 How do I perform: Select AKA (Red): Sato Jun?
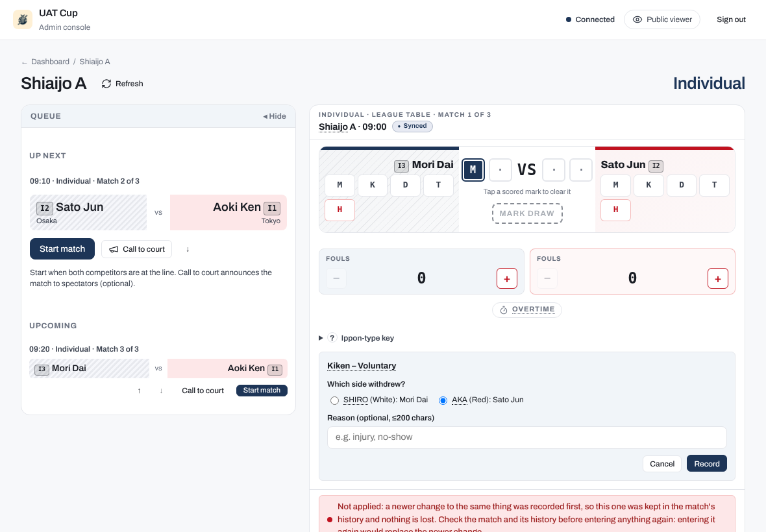pos(443,400)
